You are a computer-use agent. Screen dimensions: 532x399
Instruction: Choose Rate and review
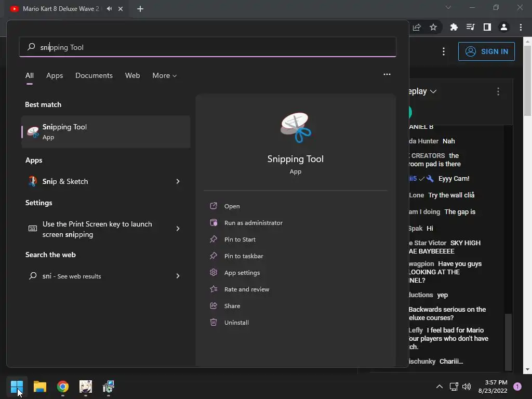click(247, 289)
